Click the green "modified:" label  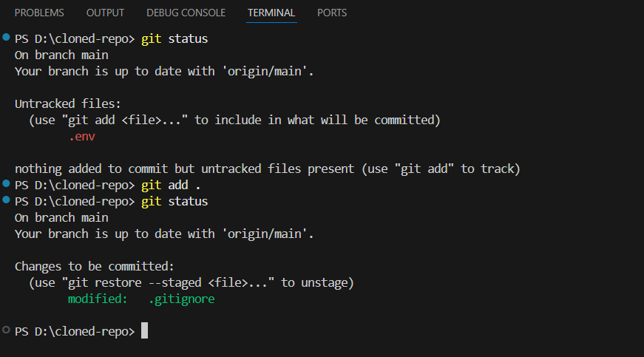(98, 299)
